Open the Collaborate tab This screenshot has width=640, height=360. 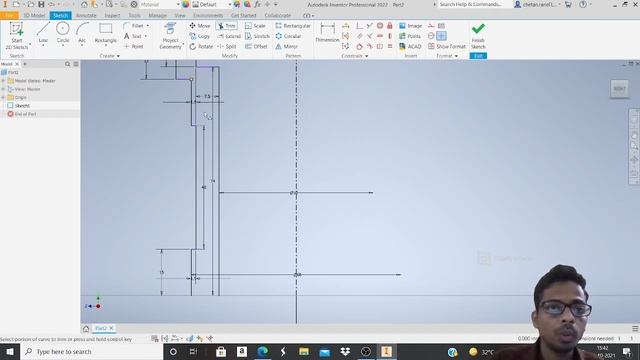278,16
